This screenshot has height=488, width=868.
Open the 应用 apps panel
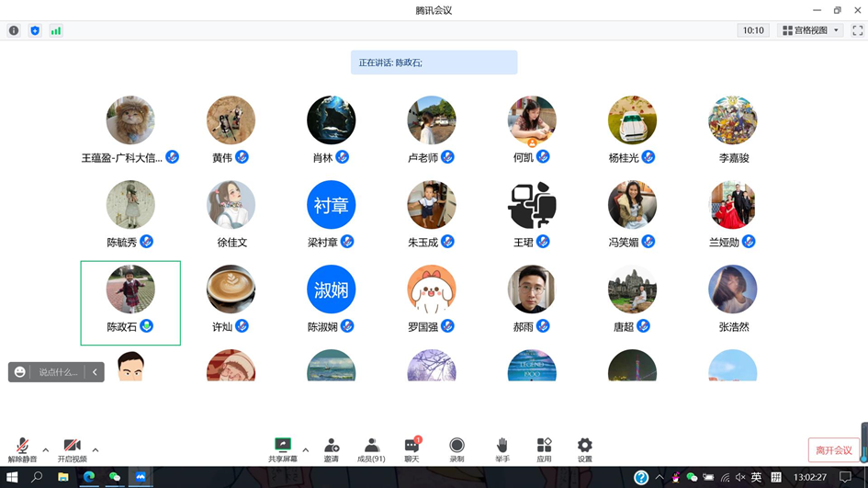[544, 448]
